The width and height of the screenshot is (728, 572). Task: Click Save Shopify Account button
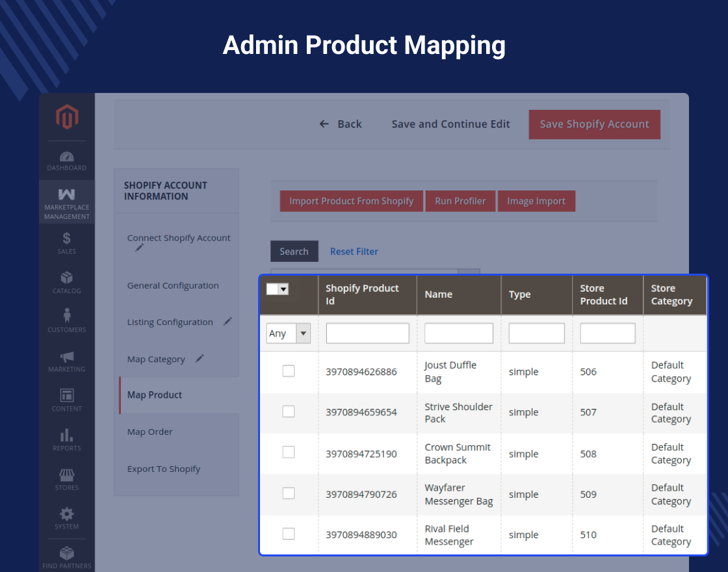coord(594,124)
